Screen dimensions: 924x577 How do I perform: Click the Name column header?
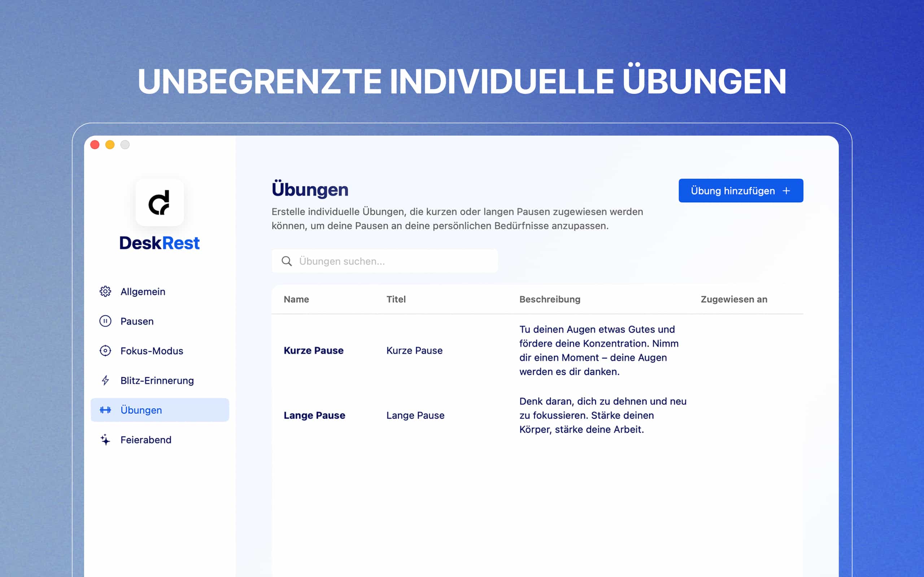(296, 299)
